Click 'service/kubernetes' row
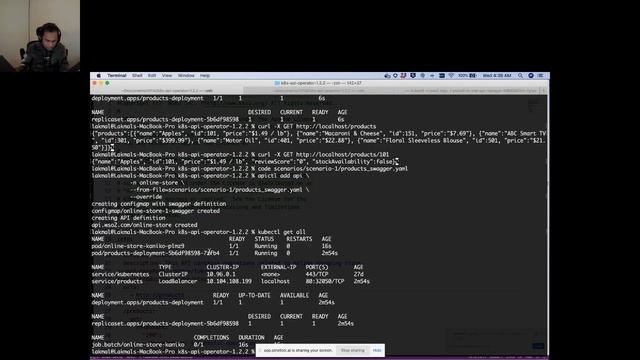 227,274
